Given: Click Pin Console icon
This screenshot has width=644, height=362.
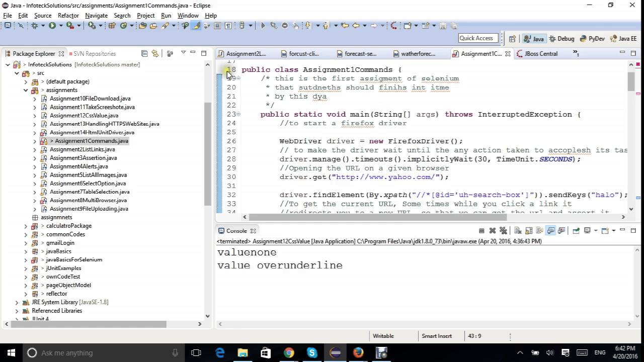Looking at the screenshot, I should 576,231.
